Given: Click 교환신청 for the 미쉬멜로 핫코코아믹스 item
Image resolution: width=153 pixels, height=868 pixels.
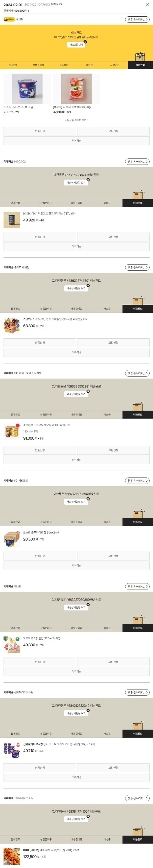Looking at the screenshot, I should 113,237.
